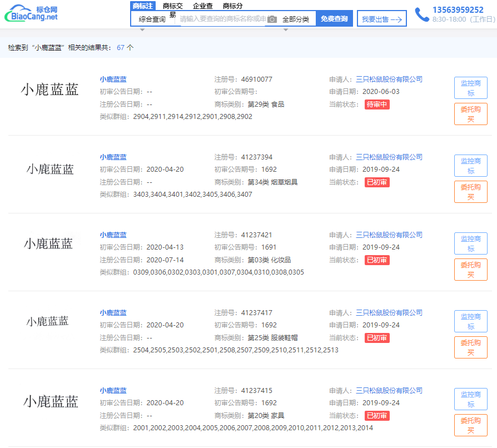Click the result count 67
Image resolution: width=497 pixels, height=448 pixels.
click(121, 48)
